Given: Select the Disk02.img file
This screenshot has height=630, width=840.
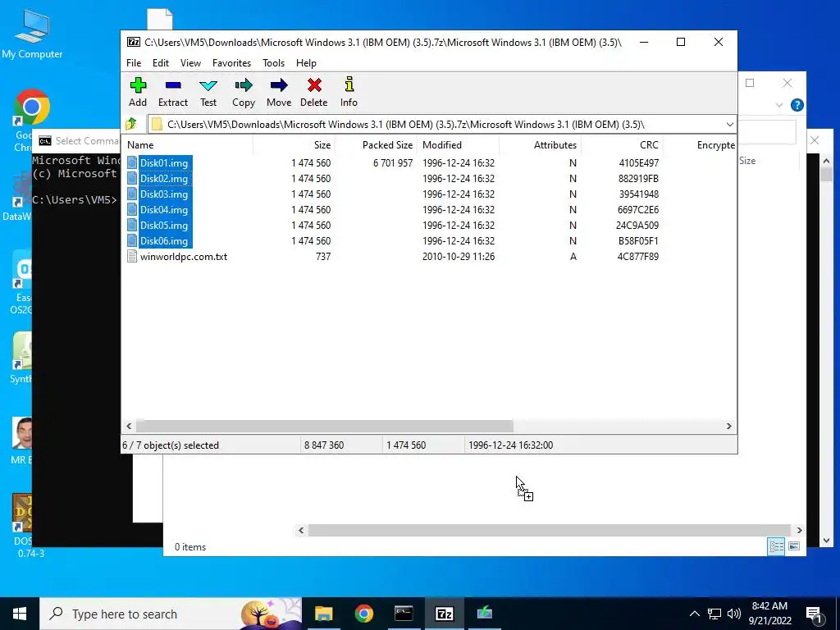Looking at the screenshot, I should (x=163, y=178).
